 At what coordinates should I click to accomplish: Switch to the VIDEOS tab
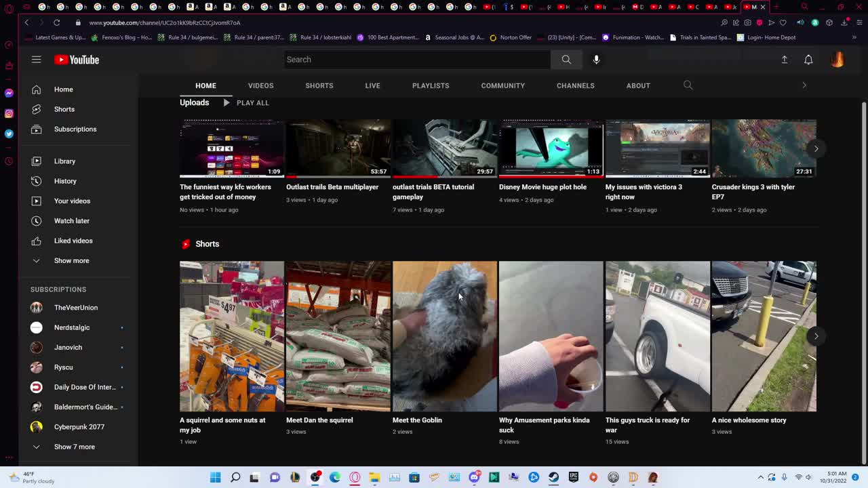click(260, 85)
